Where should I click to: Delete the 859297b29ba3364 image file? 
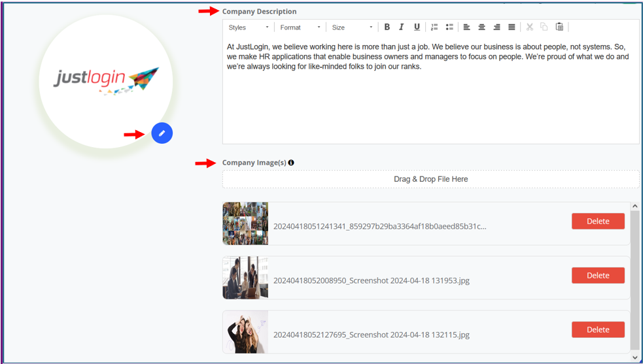click(599, 222)
